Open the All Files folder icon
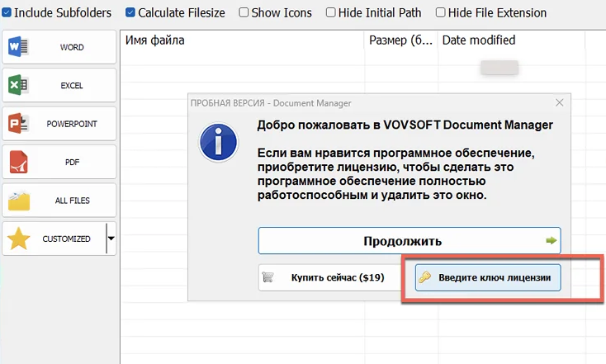This screenshot has width=606, height=364. pyautogui.click(x=18, y=201)
